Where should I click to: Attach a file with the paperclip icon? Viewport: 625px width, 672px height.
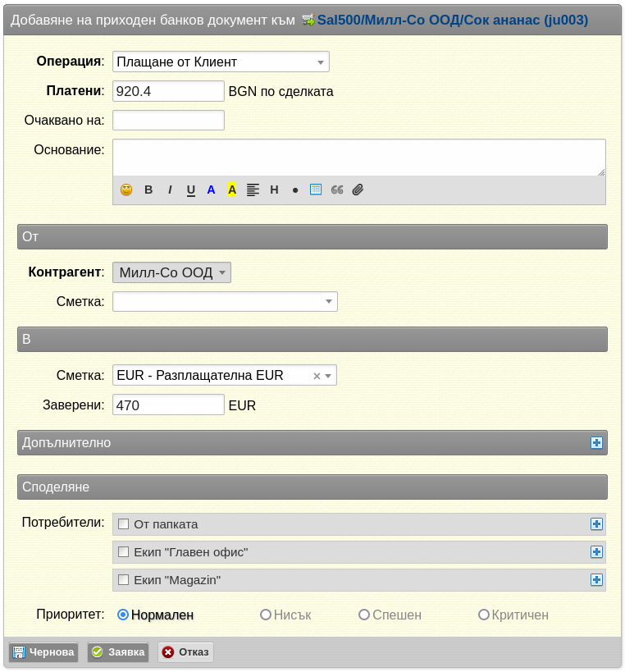[x=358, y=190]
